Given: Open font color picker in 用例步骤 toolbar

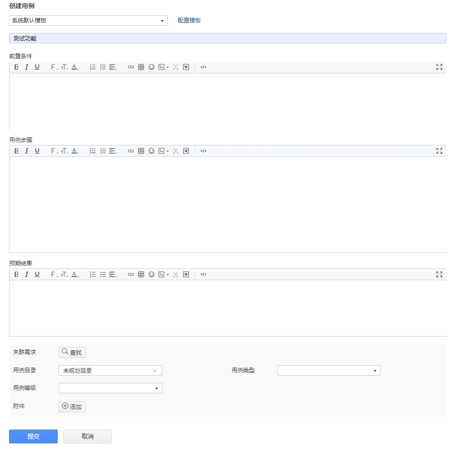Looking at the screenshot, I should [x=75, y=151].
